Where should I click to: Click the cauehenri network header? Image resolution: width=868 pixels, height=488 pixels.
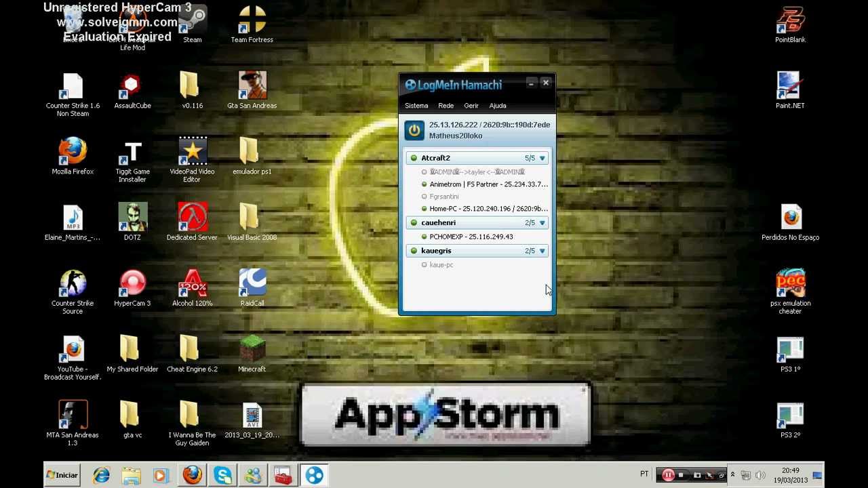(x=477, y=223)
